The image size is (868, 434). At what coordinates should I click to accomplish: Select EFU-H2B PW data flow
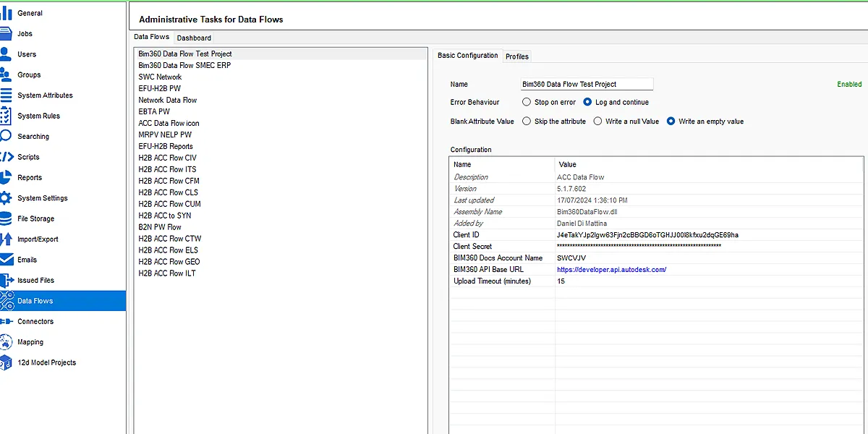click(x=281, y=88)
